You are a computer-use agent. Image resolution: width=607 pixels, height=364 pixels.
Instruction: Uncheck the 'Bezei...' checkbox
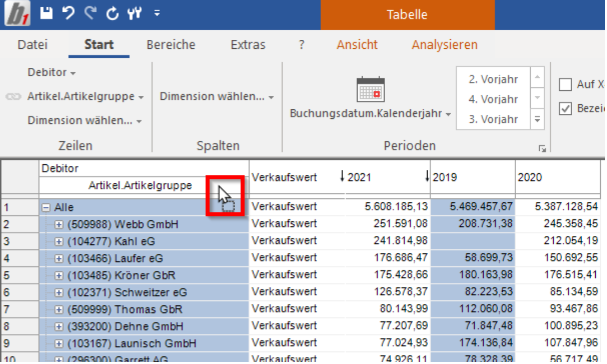[565, 109]
